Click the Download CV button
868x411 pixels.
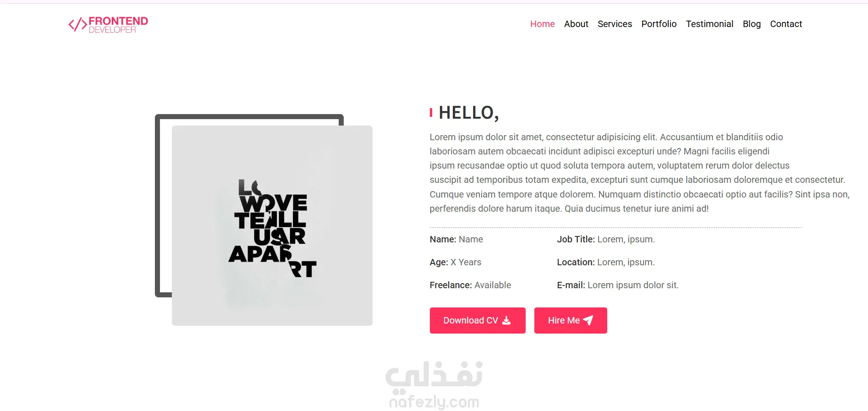click(x=478, y=320)
